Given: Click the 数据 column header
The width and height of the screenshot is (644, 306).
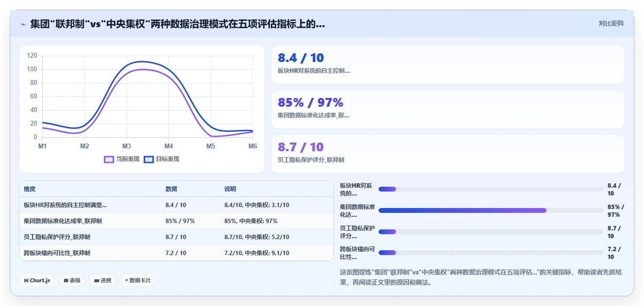Looking at the screenshot, I should click(x=171, y=189).
